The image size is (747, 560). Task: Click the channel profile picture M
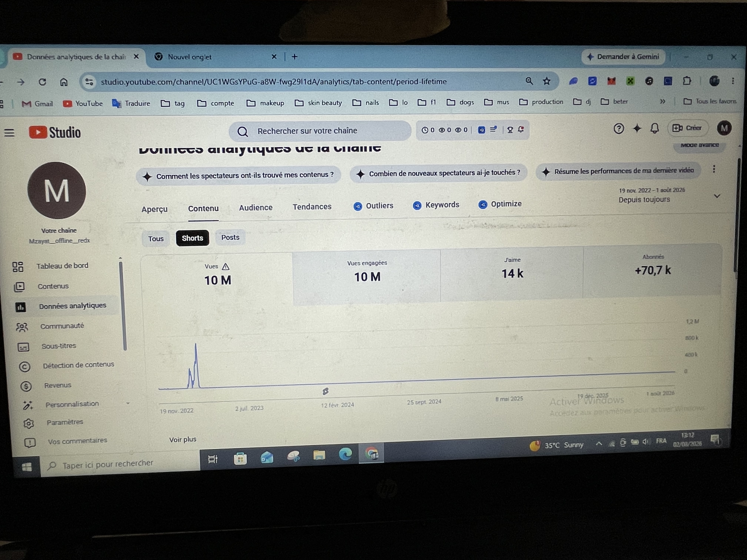tap(57, 190)
